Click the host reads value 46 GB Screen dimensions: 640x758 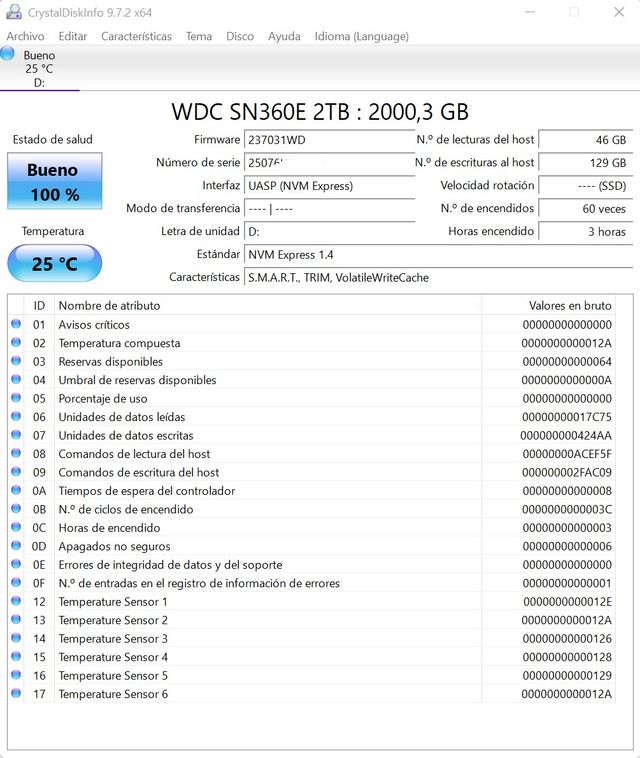[x=585, y=140]
